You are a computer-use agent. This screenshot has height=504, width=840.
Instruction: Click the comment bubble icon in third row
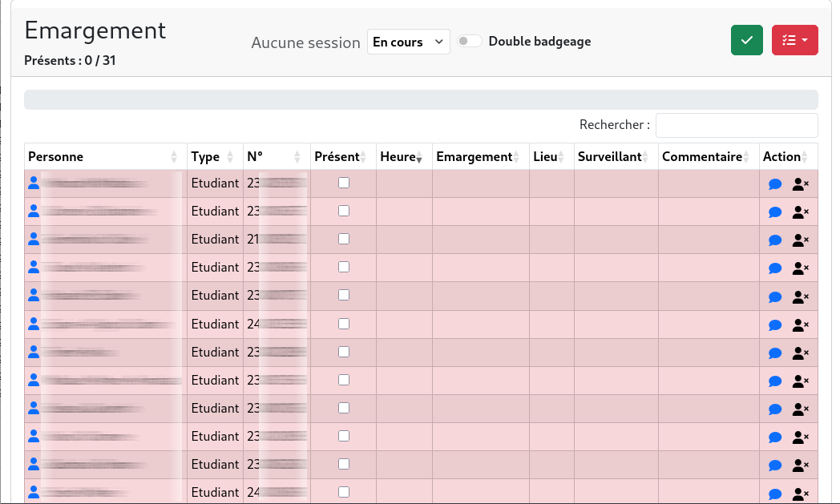click(x=775, y=240)
